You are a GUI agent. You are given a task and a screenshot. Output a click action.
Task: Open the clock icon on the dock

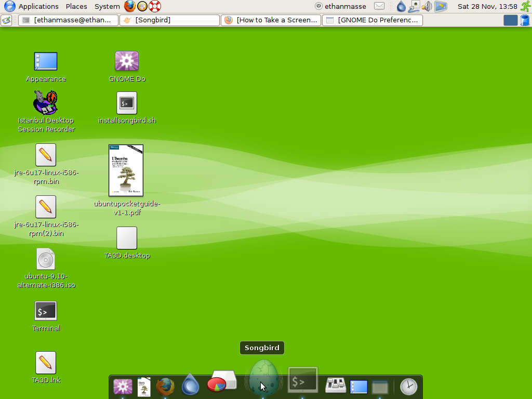click(x=409, y=387)
